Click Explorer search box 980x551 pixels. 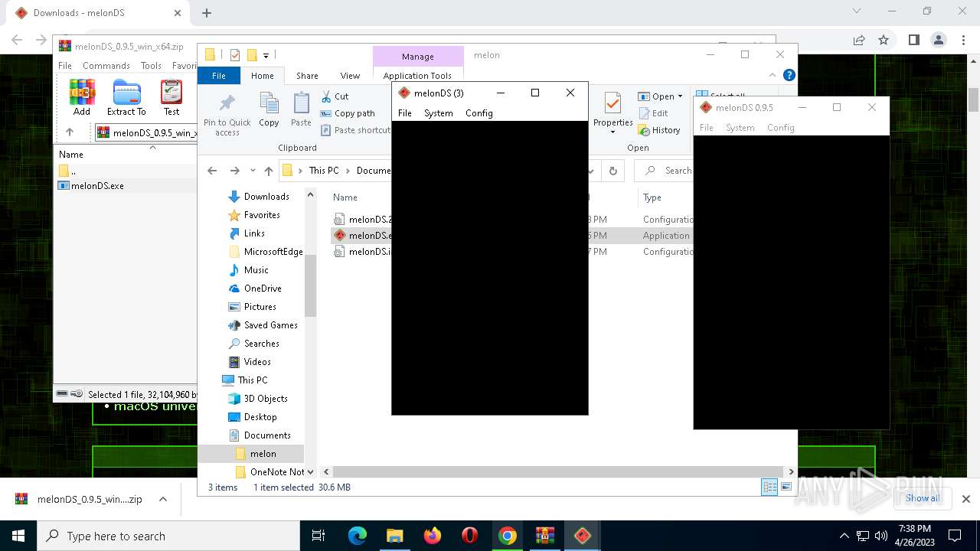tap(665, 171)
